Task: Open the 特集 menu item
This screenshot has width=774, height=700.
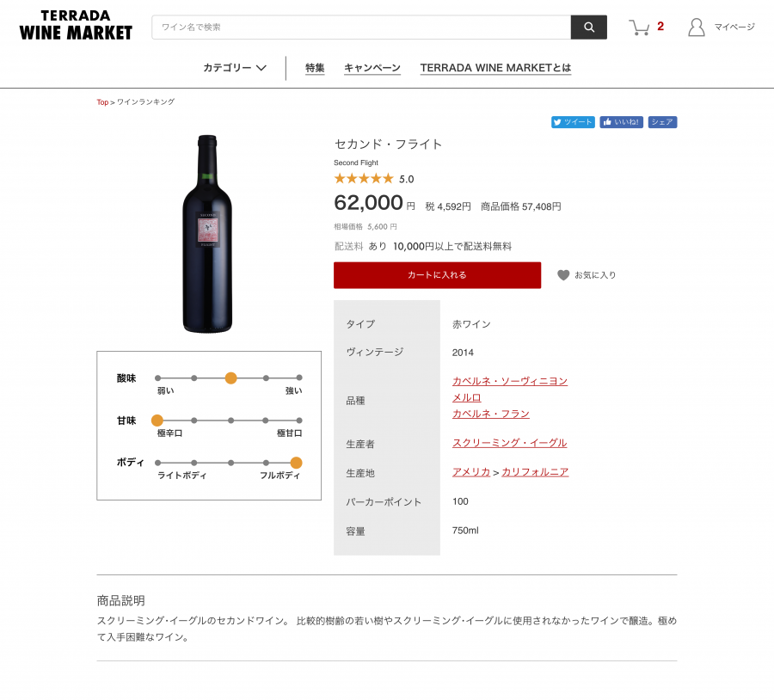Action: pyautogui.click(x=315, y=68)
